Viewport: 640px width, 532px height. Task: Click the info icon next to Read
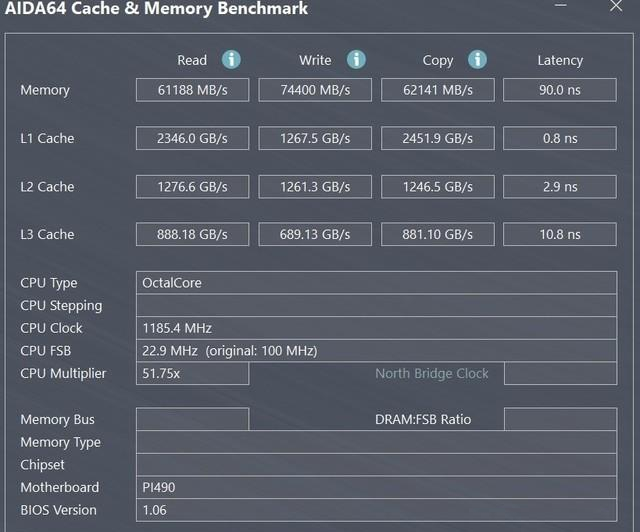click(x=231, y=60)
